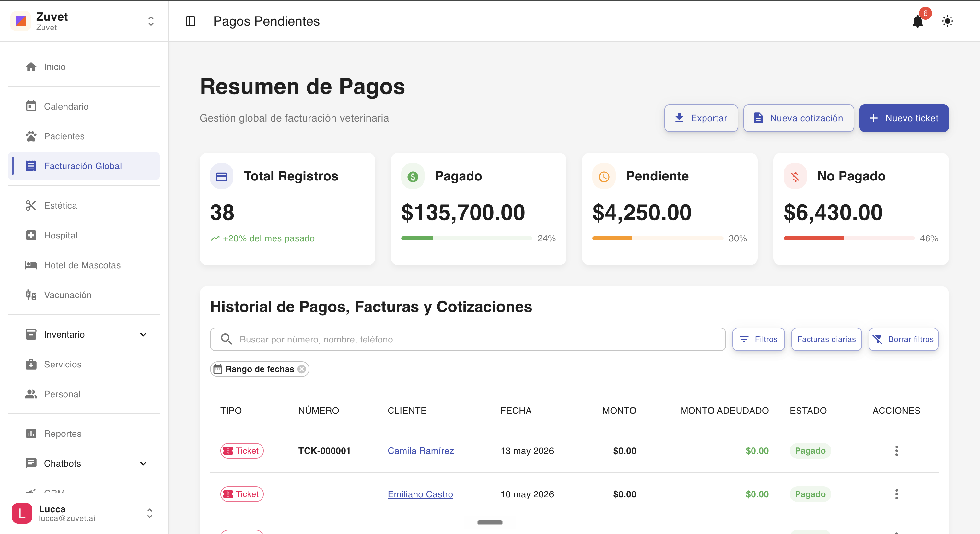This screenshot has height=534, width=980.
Task: Click Pagado status for Camila Ramírez
Action: [810, 450]
